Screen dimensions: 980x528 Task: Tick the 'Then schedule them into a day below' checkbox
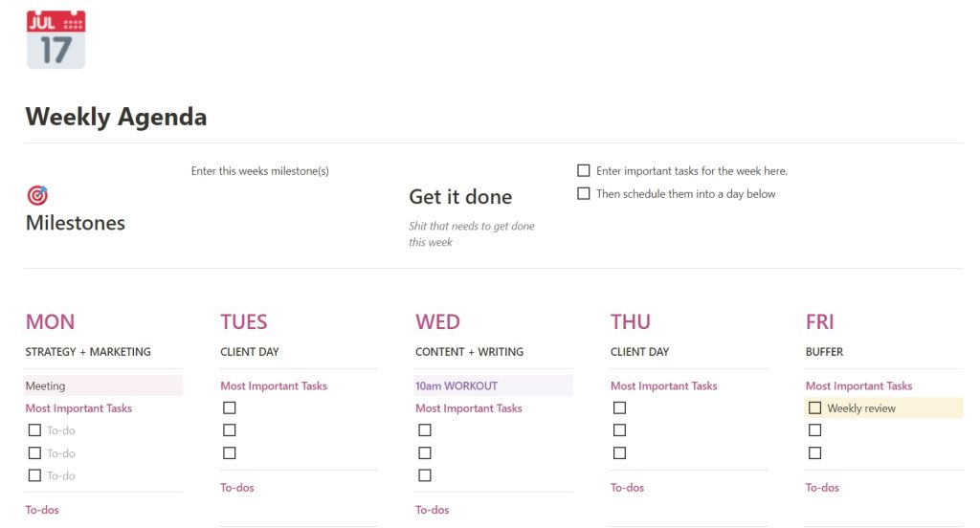583,194
